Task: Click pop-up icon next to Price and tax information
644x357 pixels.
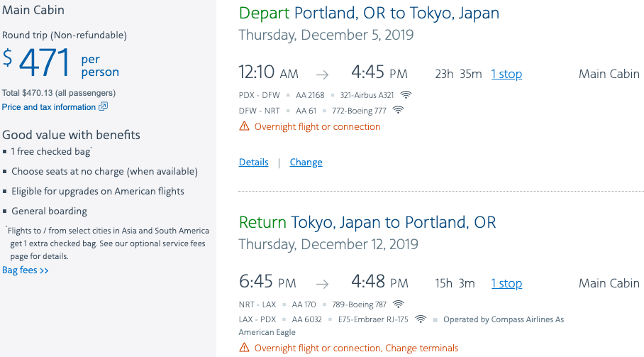Action: pos(104,107)
